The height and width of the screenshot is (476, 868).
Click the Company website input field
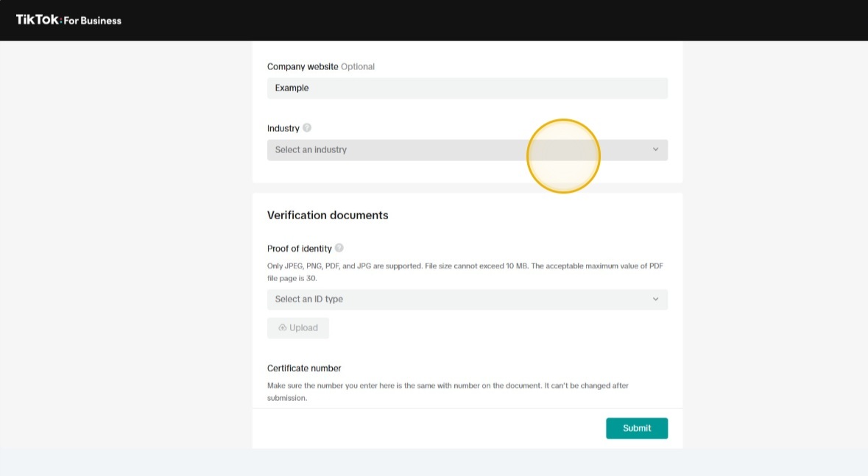467,88
